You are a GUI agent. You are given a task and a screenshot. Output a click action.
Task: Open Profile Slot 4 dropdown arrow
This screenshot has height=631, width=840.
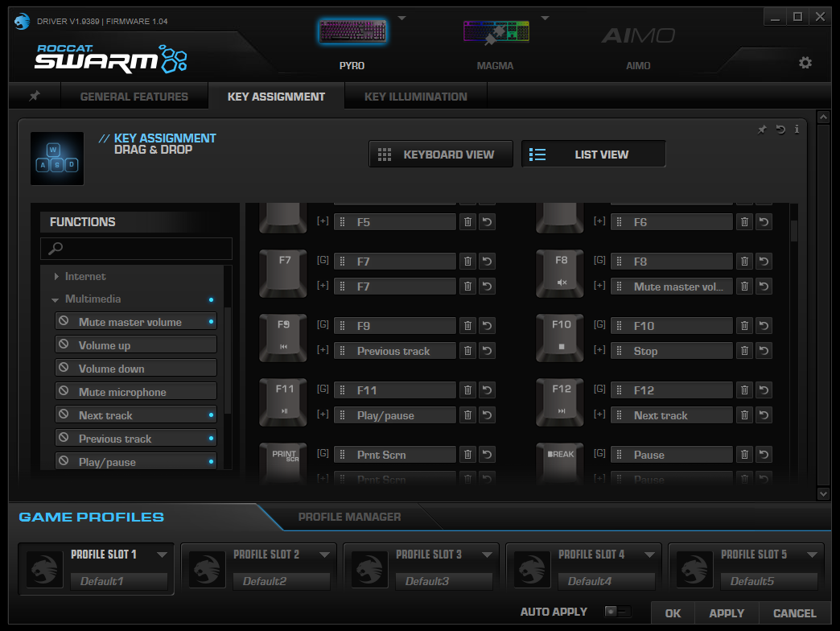pos(650,555)
